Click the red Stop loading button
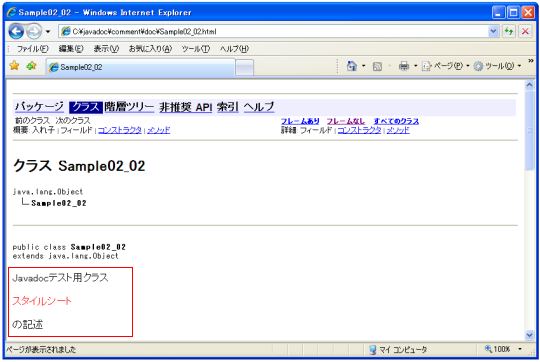The width and height of the screenshot is (540, 362). 525,32
